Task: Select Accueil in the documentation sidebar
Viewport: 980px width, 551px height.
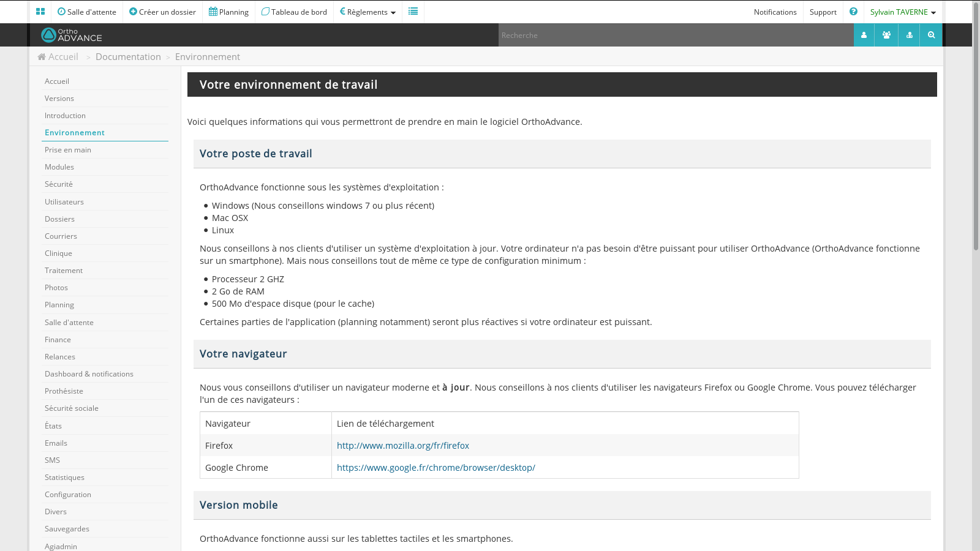Action: 105,81
